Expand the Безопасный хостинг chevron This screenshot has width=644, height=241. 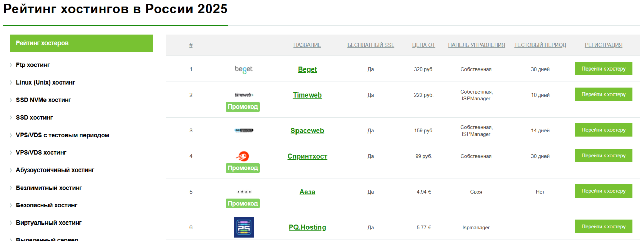11,205
